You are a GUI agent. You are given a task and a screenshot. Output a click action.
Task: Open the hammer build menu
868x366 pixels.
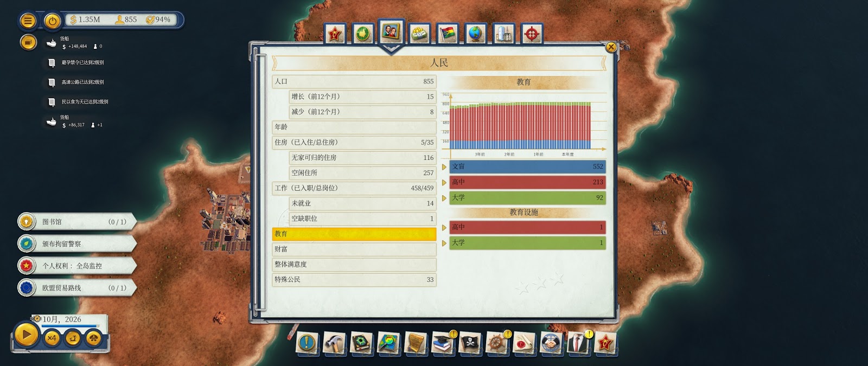[334, 343]
